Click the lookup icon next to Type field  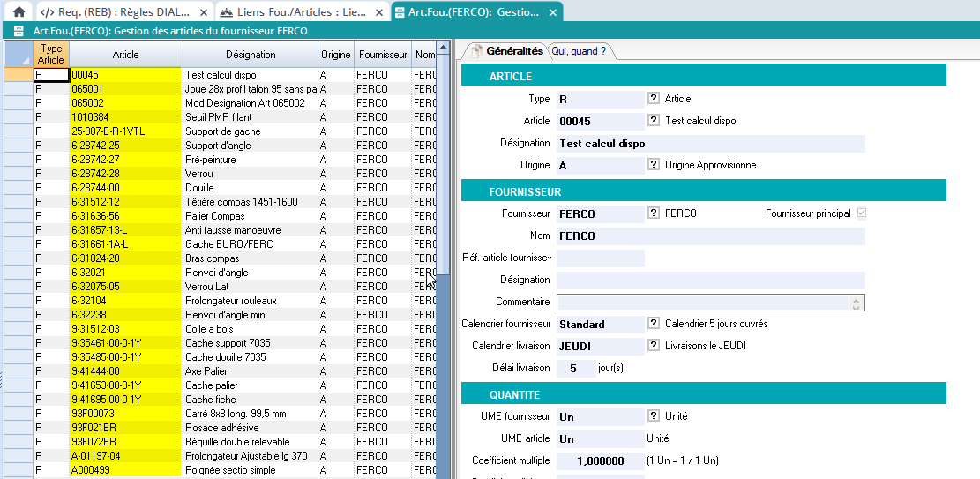[x=654, y=99]
